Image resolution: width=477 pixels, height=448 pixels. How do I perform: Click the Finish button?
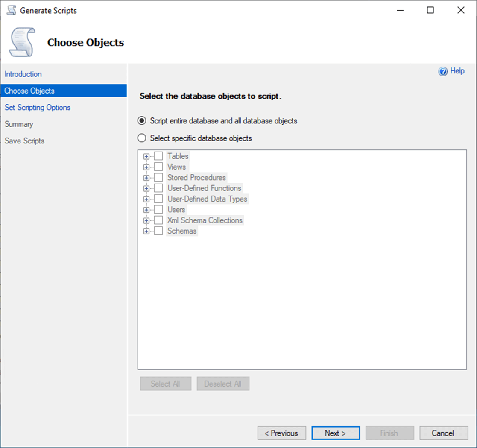click(390, 433)
